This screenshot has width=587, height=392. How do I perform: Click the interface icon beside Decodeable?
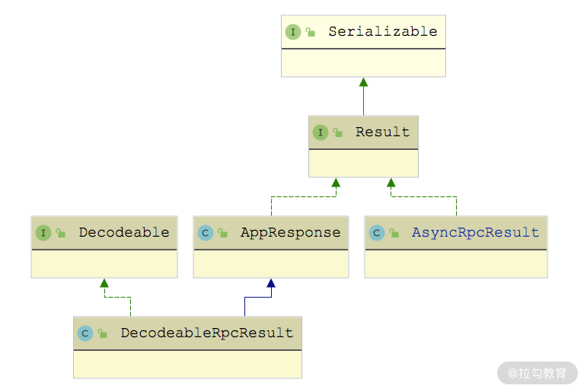click(43, 233)
